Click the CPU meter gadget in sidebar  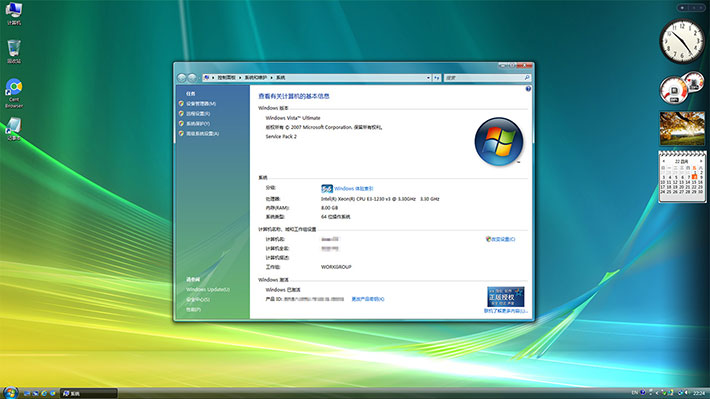coord(681,87)
